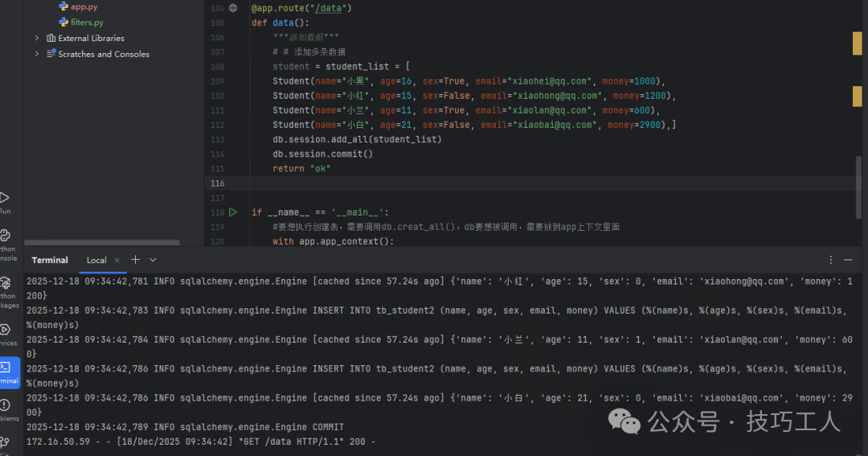Click the Python icon beside filters.py

63,23
